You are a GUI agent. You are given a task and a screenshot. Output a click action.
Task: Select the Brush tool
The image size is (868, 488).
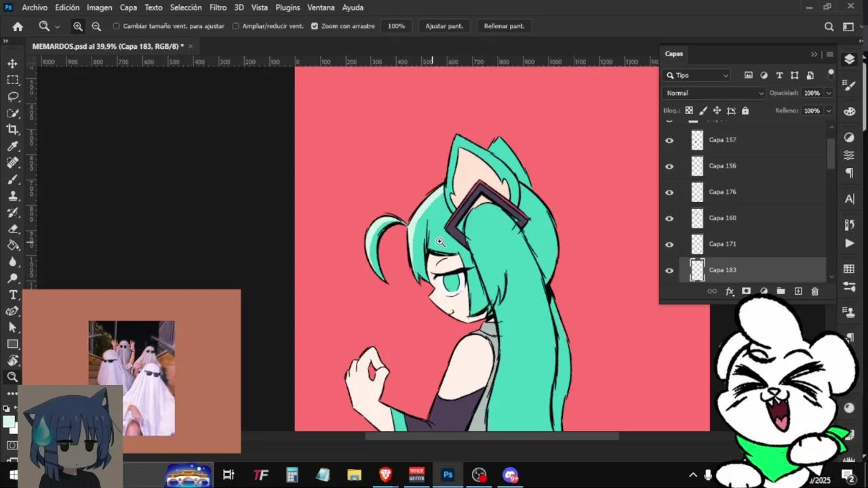(x=12, y=180)
